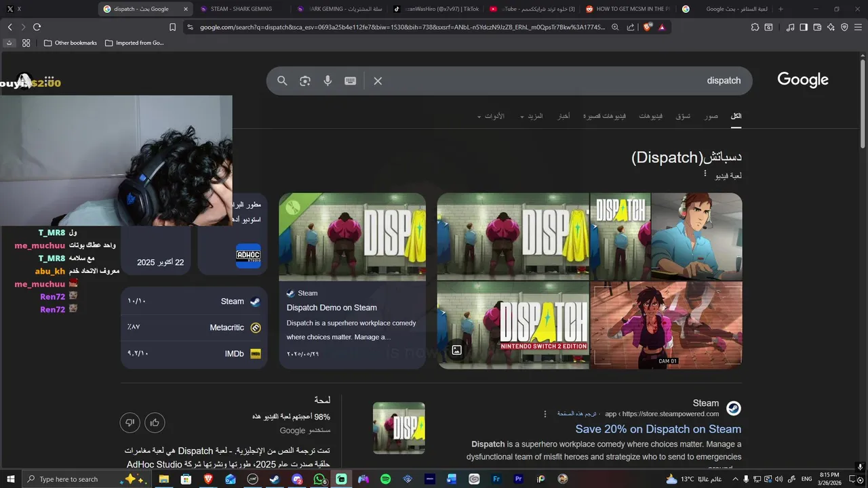
Task: Search by image with the Lens icon
Action: tap(305, 81)
